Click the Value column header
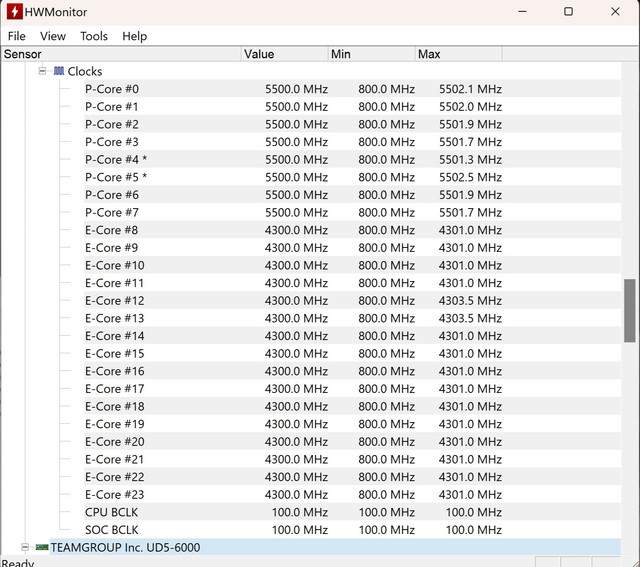Screen dimensions: 640x567 pyautogui.click(x=285, y=54)
